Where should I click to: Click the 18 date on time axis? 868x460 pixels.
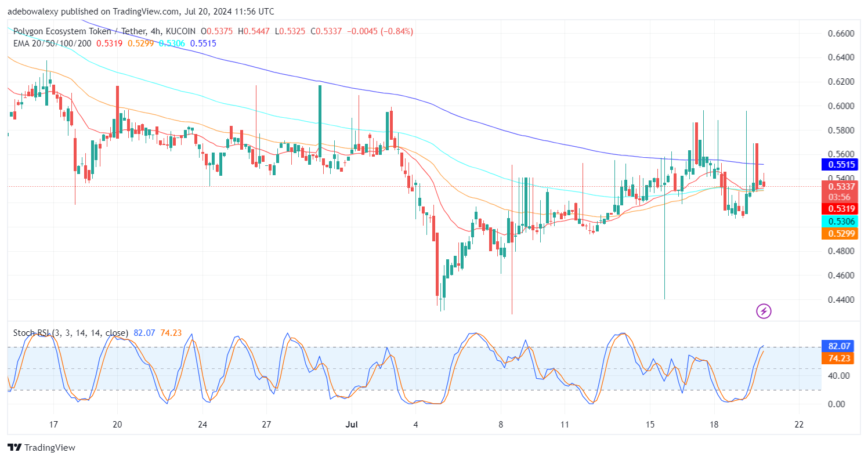[x=714, y=424]
